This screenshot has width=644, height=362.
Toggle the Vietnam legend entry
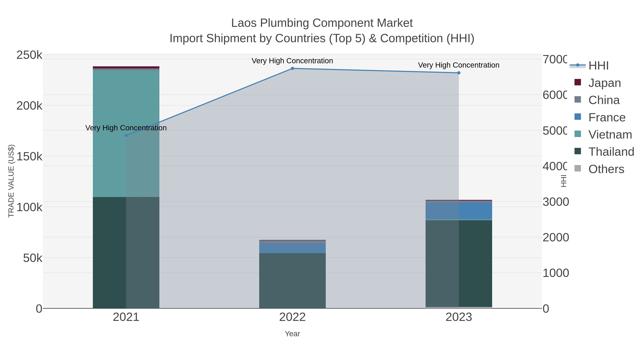(x=603, y=135)
